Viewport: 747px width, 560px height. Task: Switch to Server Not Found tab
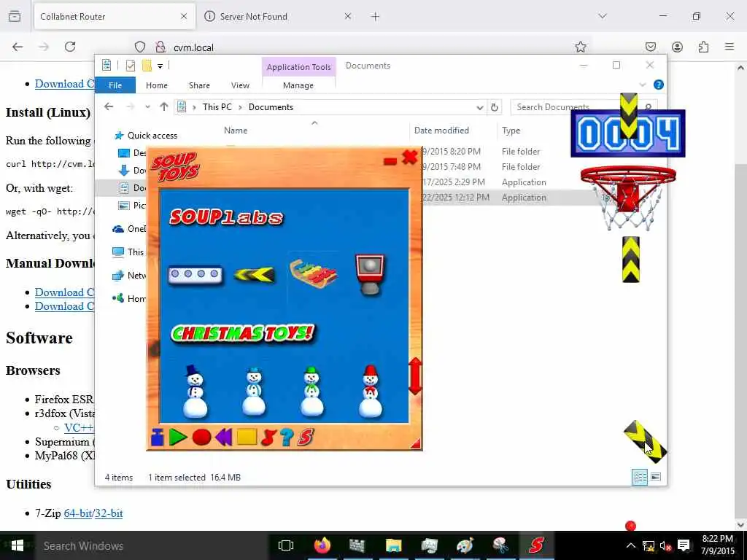click(278, 17)
